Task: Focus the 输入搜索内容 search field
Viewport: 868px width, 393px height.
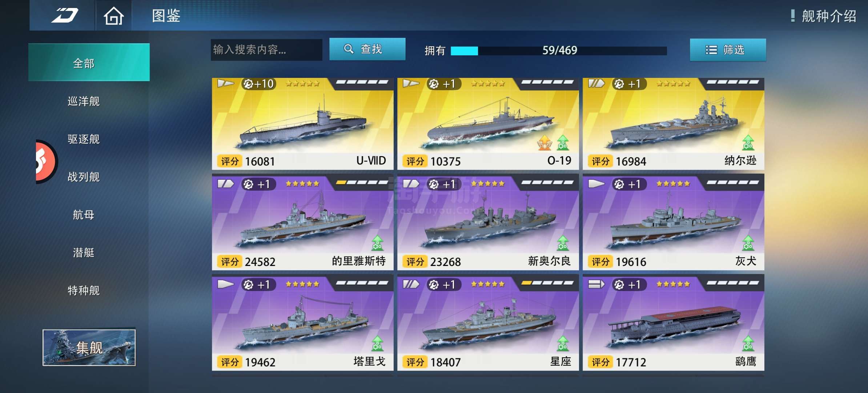Action: 266,50
